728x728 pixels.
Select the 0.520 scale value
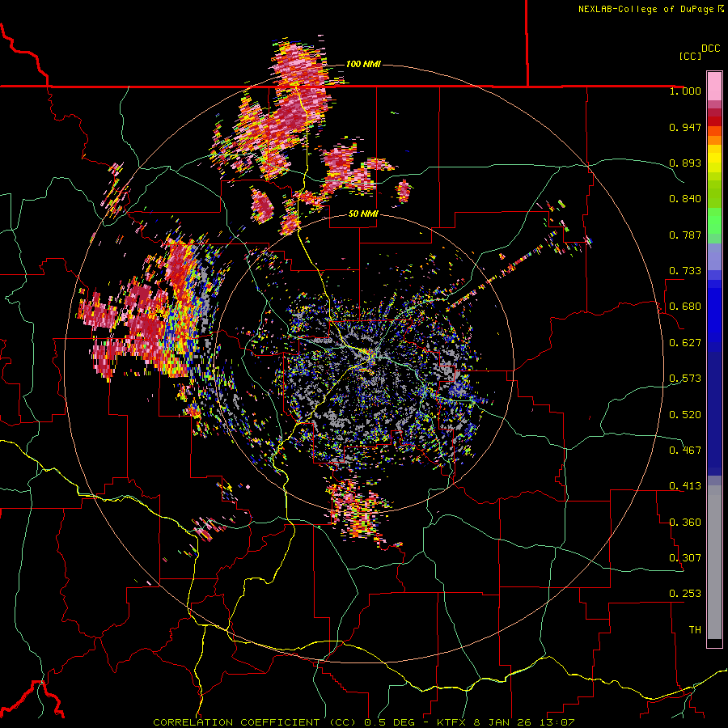685,415
